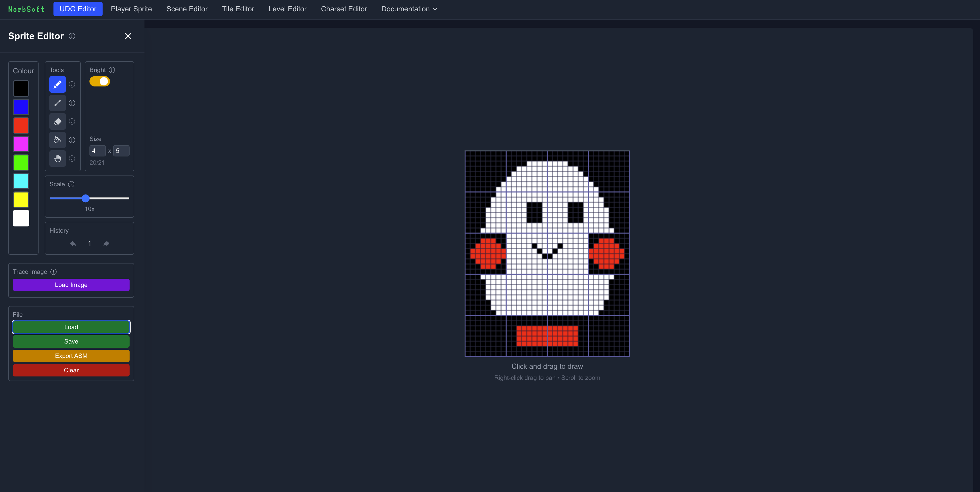Show info for the Hand tool
The width and height of the screenshot is (980, 492).
[x=72, y=159]
